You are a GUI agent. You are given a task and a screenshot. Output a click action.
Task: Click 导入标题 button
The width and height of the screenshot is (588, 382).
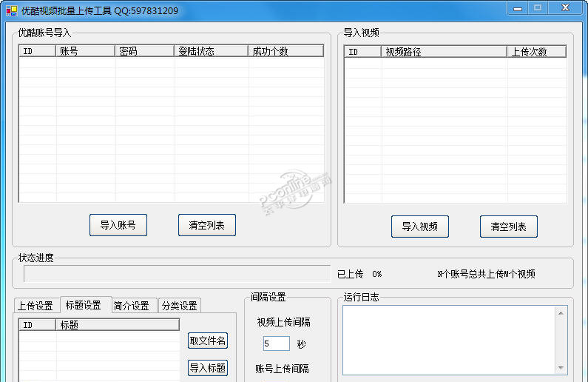pyautogui.click(x=208, y=368)
